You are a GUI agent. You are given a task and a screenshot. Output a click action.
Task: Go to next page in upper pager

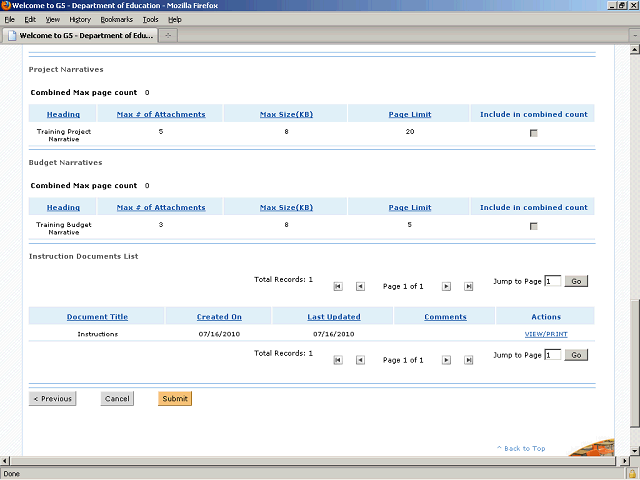(x=446, y=286)
